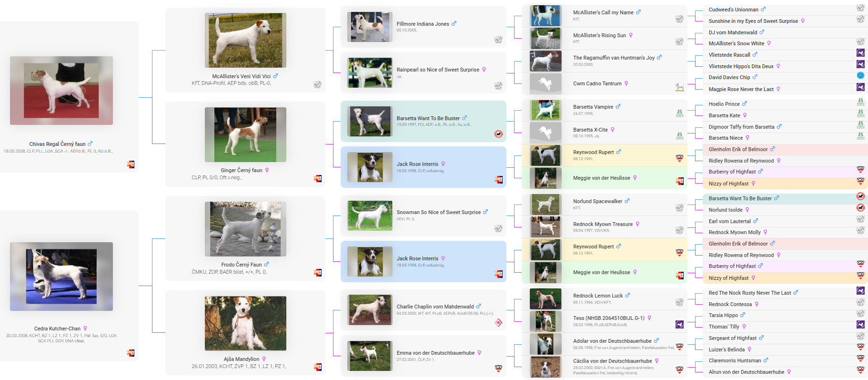Open the Ginger Černý faun dog photo
Viewport: 868px width, 380px height.
pyautogui.click(x=245, y=135)
